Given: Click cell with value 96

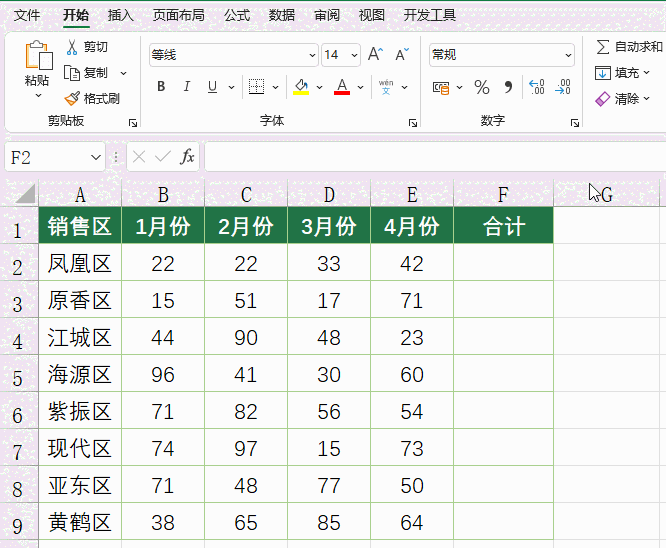Looking at the screenshot, I should [163, 373].
